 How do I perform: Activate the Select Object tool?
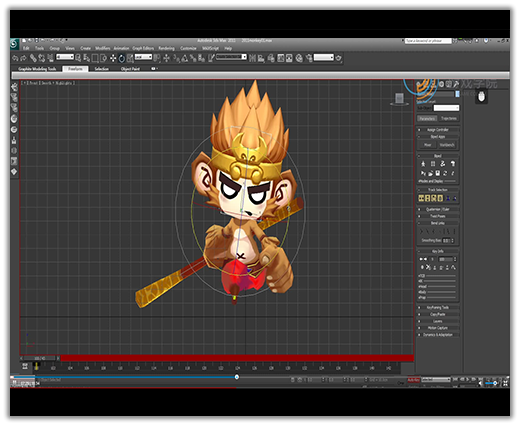click(x=78, y=58)
